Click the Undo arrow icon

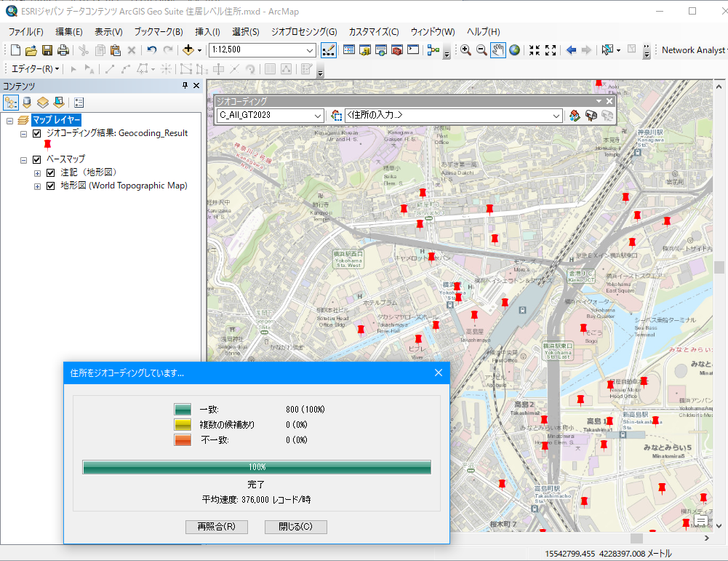click(x=152, y=50)
